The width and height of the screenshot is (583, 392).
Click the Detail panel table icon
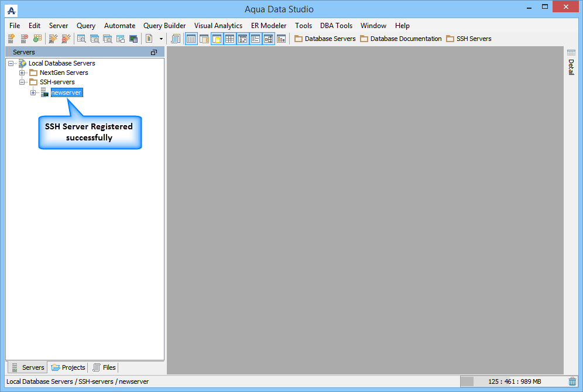(571, 53)
